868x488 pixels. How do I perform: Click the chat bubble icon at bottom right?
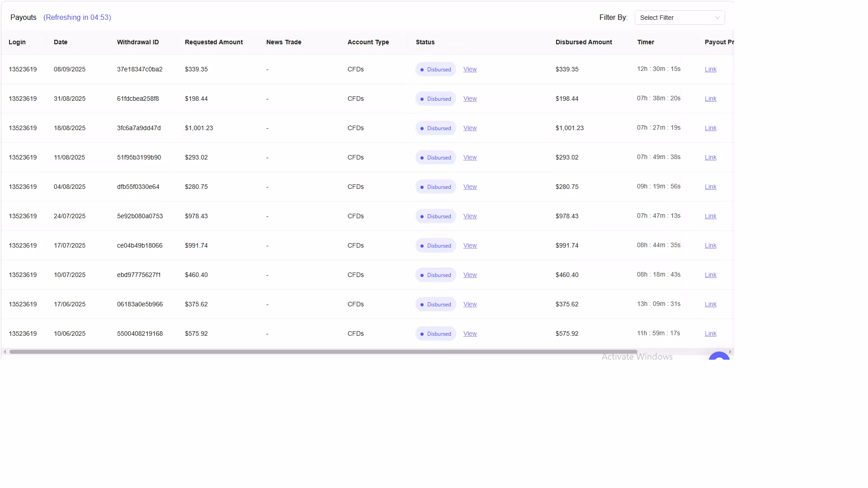point(719,357)
